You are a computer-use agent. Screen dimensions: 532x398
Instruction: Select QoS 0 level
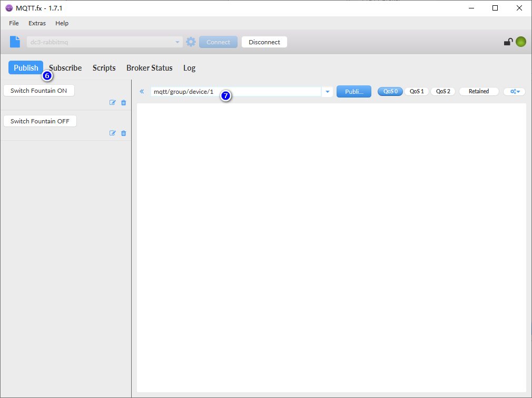coord(390,91)
